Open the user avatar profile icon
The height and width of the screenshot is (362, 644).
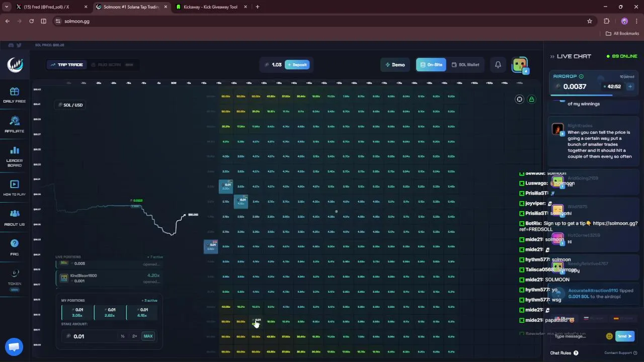520,65
